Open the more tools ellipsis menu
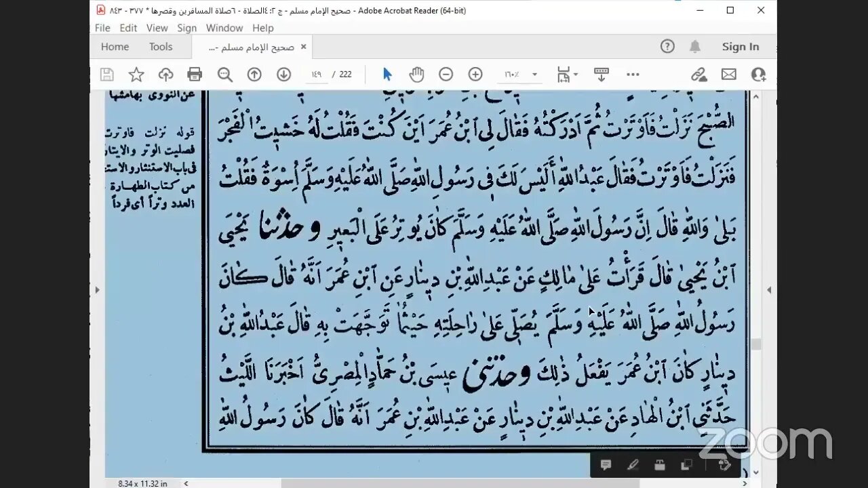The height and width of the screenshot is (488, 868). tap(633, 75)
